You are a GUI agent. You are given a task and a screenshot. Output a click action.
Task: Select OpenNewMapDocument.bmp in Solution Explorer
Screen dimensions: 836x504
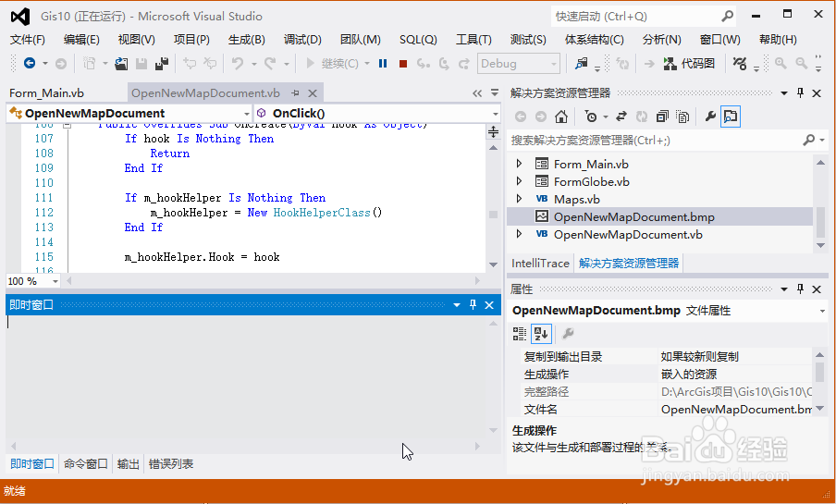633,216
